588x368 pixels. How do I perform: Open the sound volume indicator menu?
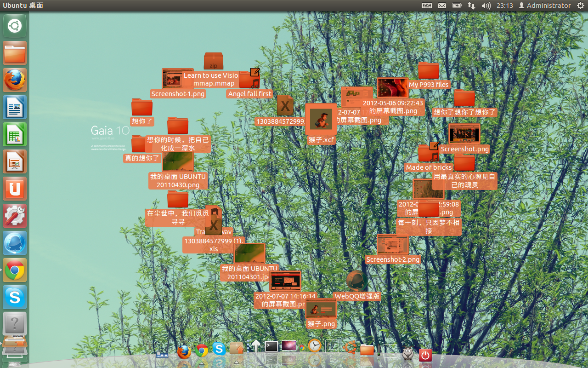coord(486,6)
